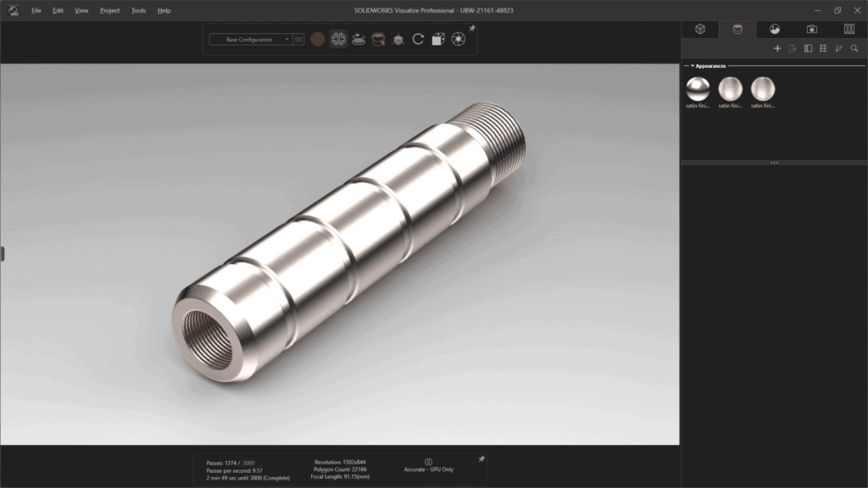Switch the appearance palette to grid view
Image resolution: width=868 pixels, height=488 pixels.
[x=823, y=48]
